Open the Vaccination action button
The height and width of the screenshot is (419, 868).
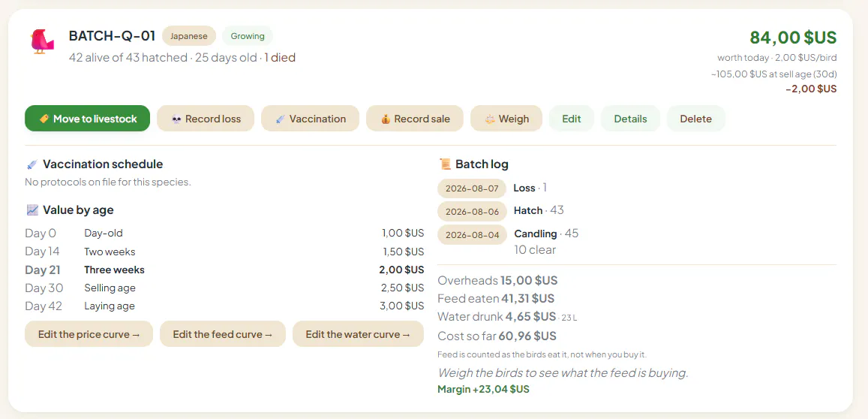point(310,119)
